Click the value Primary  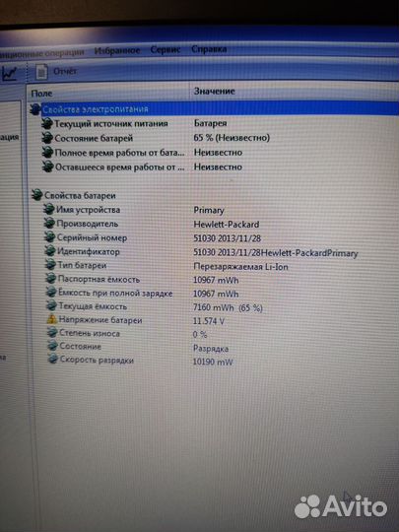tap(209, 211)
